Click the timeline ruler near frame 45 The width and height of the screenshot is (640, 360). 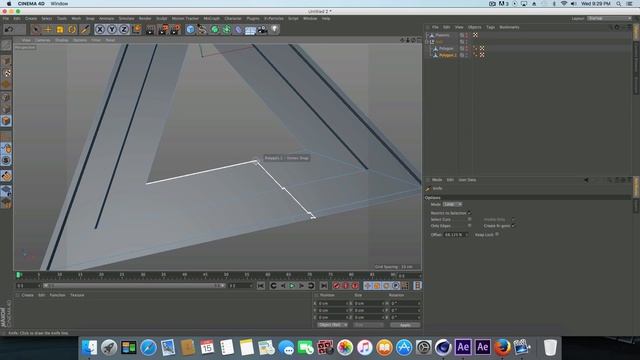tap(205, 276)
